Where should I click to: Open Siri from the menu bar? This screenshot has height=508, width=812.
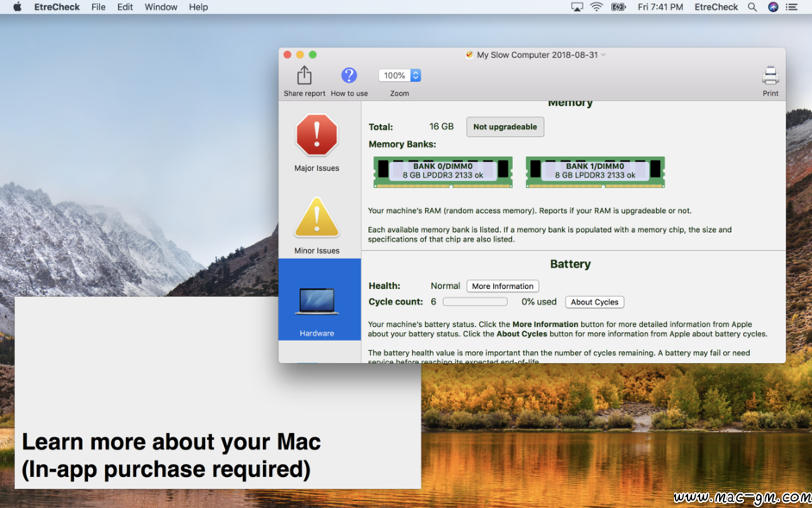[773, 7]
